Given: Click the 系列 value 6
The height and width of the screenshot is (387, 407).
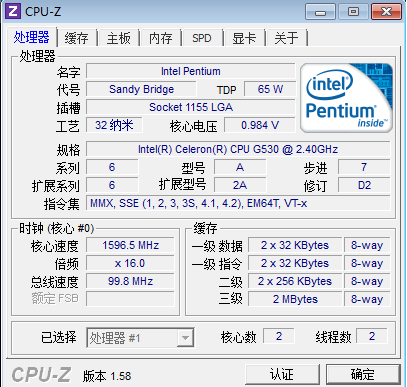Looking at the screenshot, I should coord(112,167).
